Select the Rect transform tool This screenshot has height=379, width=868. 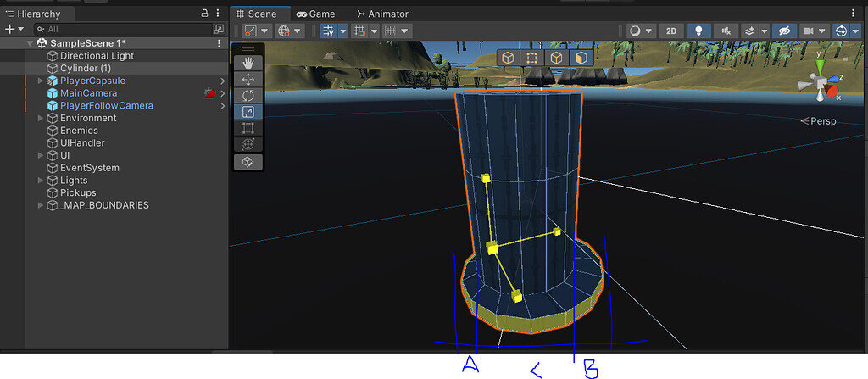(248, 128)
